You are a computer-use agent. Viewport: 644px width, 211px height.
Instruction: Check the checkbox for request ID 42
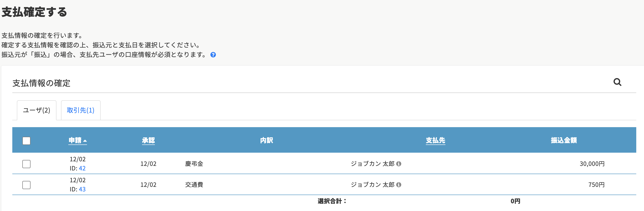point(26,164)
